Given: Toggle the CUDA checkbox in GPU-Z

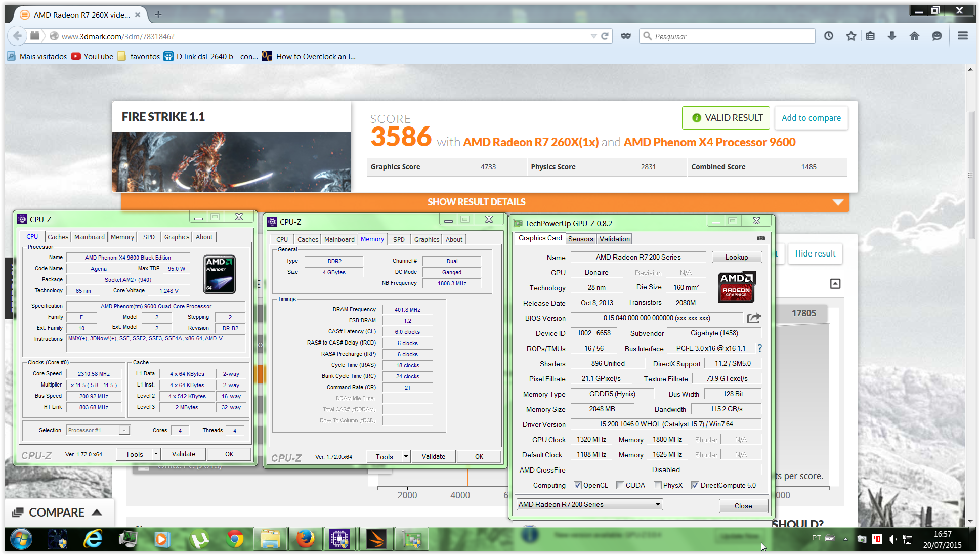Looking at the screenshot, I should point(620,485).
